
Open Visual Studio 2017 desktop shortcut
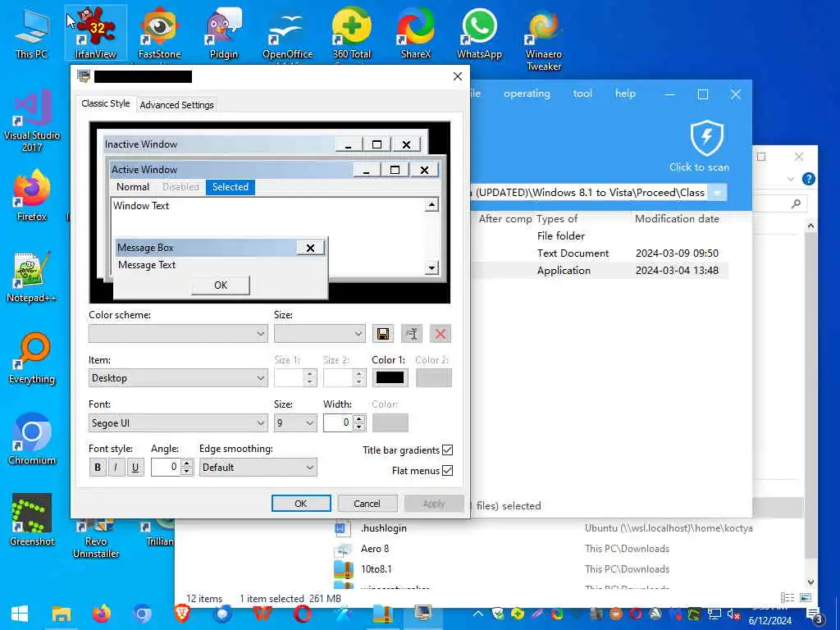32,121
